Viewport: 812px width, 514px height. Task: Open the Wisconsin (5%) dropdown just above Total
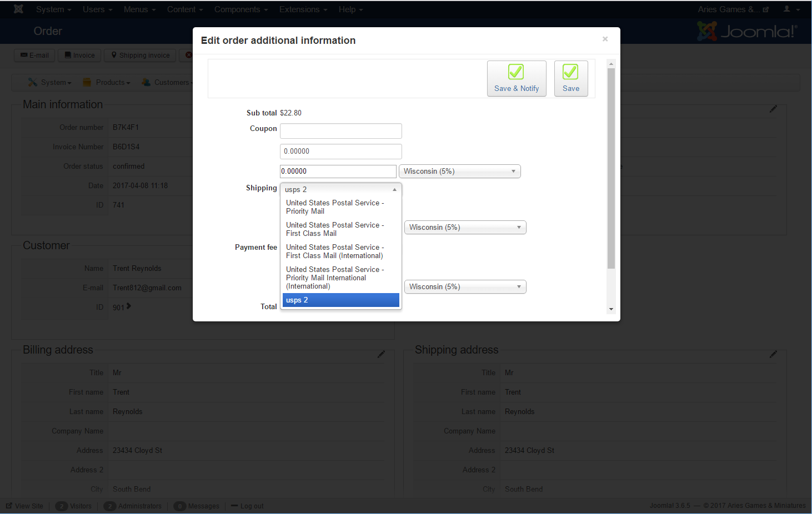[465, 286]
